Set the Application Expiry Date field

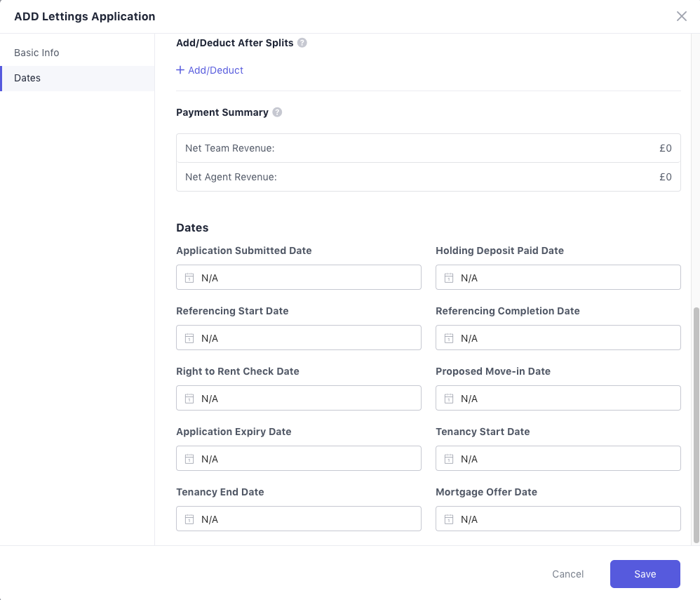click(298, 459)
